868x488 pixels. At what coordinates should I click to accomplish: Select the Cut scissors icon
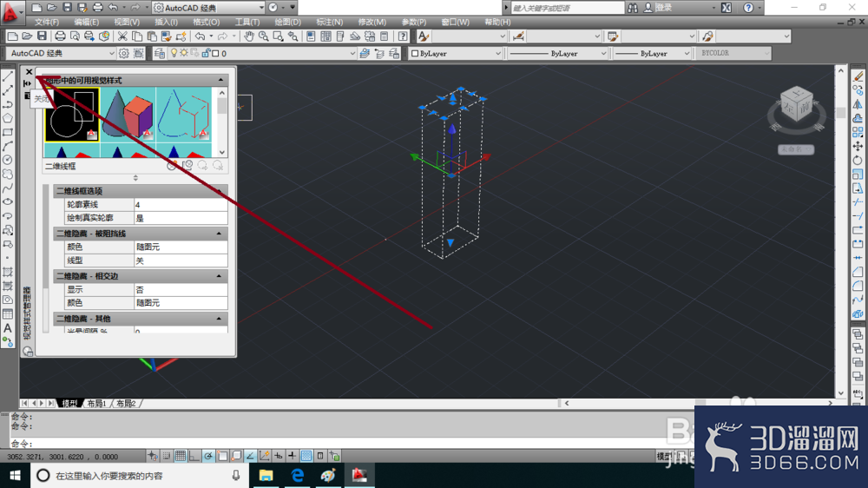(x=122, y=36)
